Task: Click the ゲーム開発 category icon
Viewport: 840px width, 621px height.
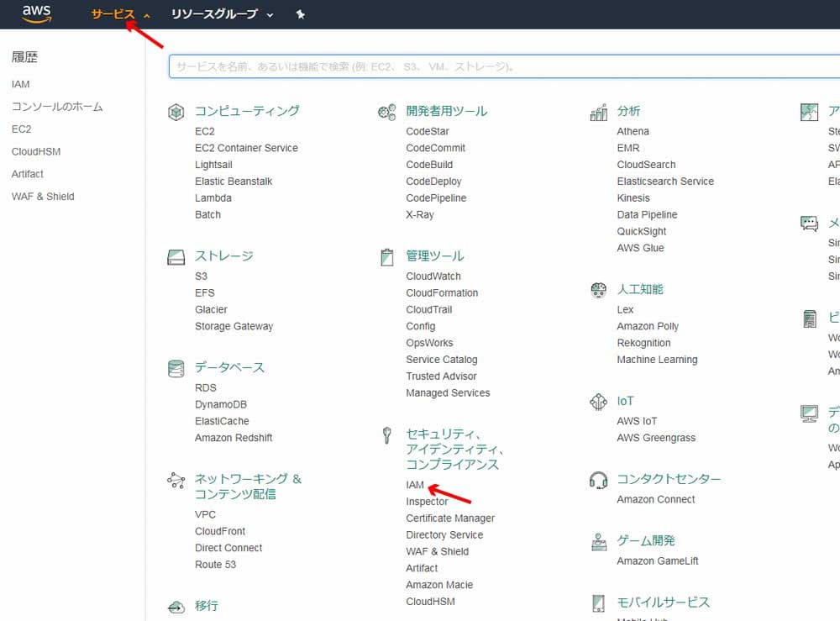Action: (x=598, y=541)
